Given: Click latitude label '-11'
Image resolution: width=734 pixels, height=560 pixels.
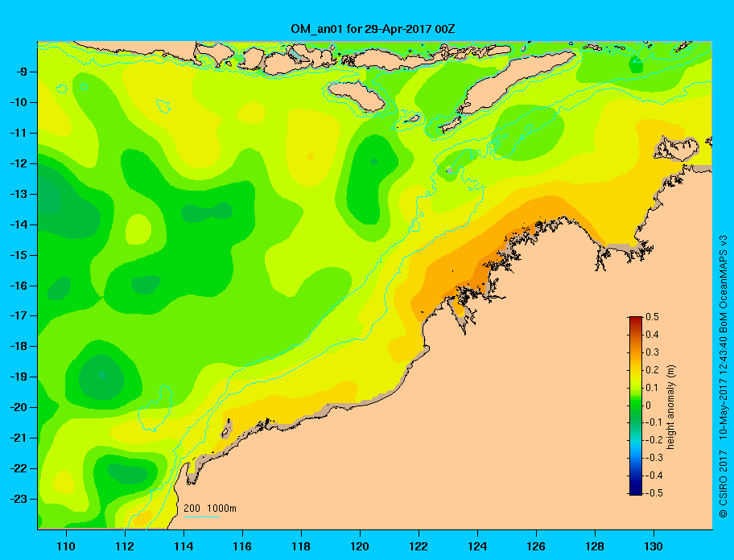Looking at the screenshot, I should [18, 133].
